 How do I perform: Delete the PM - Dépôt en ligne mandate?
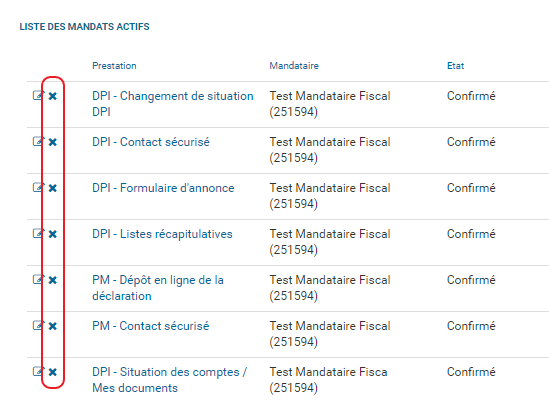[53, 280]
